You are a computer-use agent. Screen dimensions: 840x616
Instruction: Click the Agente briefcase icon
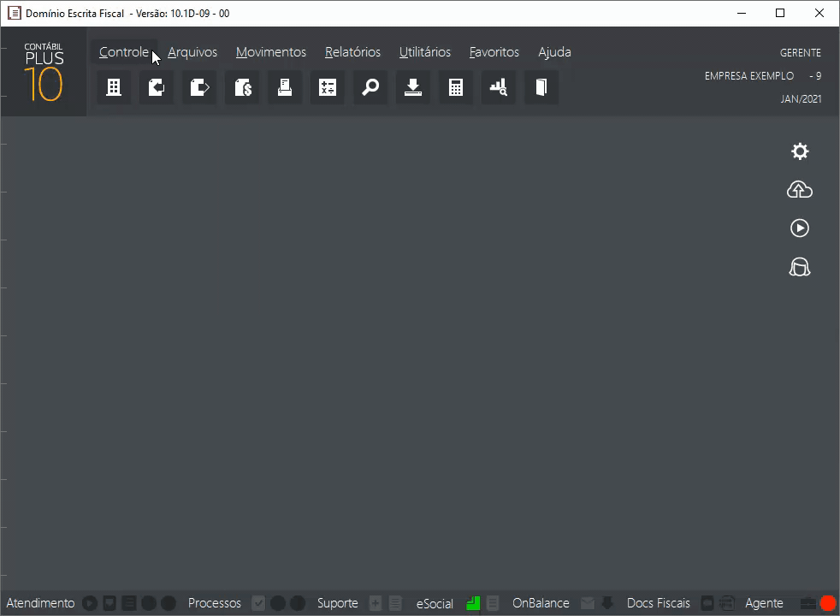(x=807, y=604)
